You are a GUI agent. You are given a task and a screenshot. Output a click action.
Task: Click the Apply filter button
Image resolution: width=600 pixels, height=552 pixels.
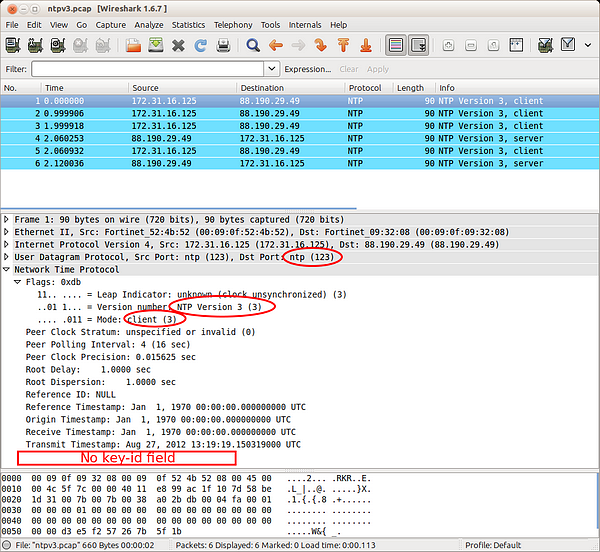[378, 69]
